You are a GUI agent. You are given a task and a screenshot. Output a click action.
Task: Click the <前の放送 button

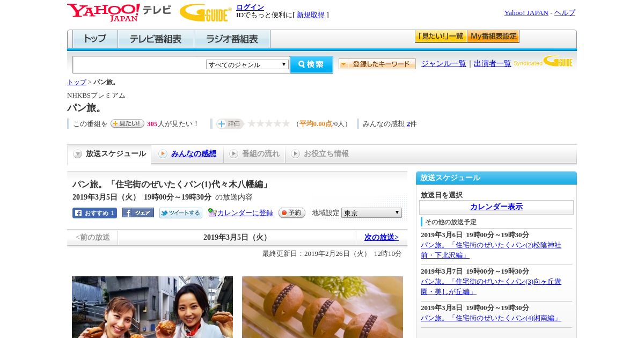pos(93,237)
